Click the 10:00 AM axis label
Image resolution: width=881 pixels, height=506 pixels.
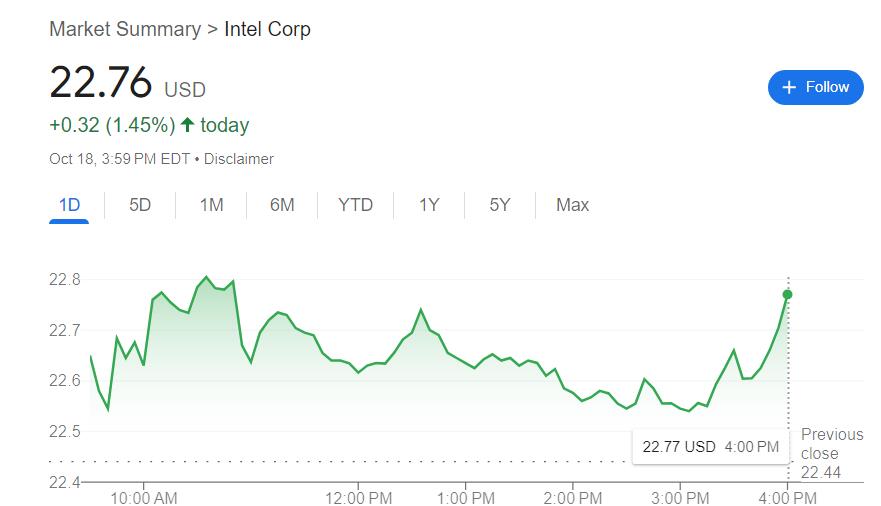point(144,497)
